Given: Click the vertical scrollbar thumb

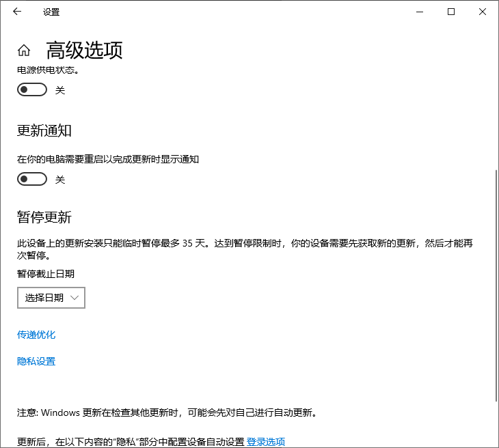Looking at the screenshot, I should click(x=496, y=285).
